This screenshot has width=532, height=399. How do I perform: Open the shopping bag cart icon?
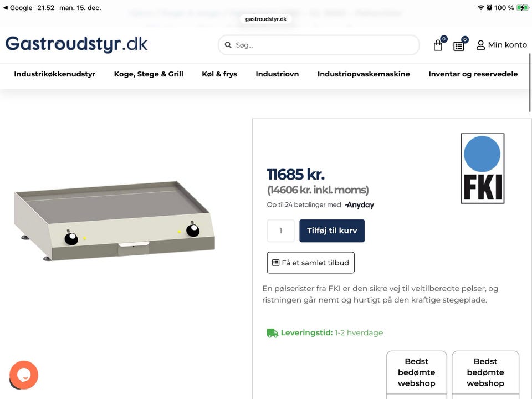[x=438, y=45]
